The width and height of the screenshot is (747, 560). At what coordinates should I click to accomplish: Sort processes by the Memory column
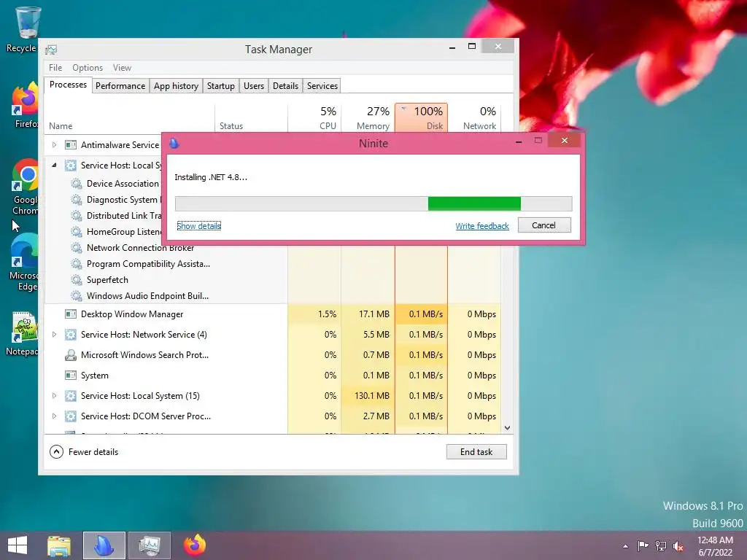click(x=368, y=117)
